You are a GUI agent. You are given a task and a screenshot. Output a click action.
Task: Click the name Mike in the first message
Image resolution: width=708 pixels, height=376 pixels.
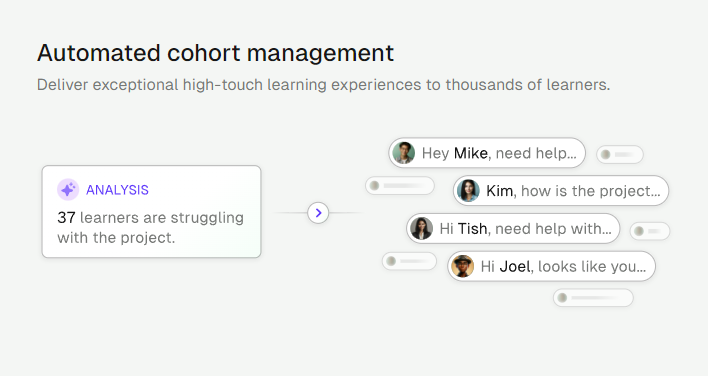470,153
